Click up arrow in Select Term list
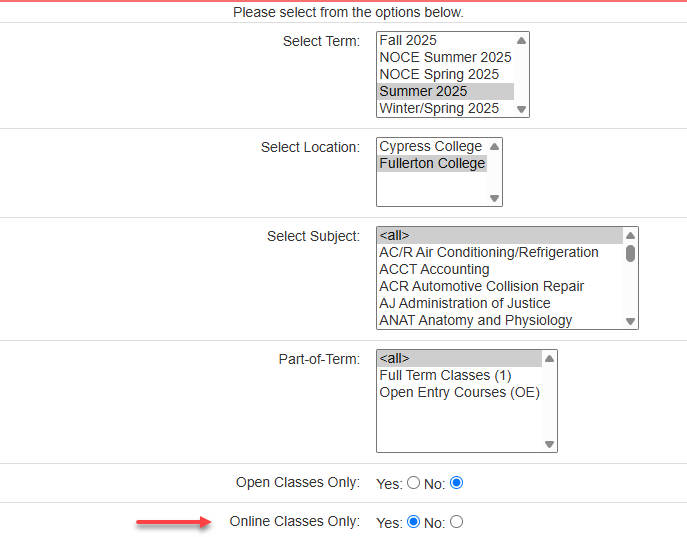This screenshot has height=537, width=687. point(521,41)
